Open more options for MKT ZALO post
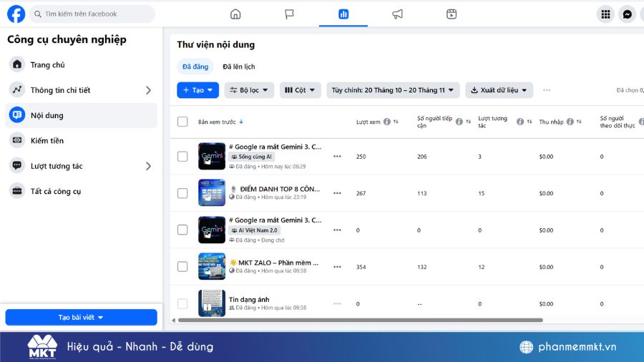The width and height of the screenshot is (644, 362). (337, 267)
